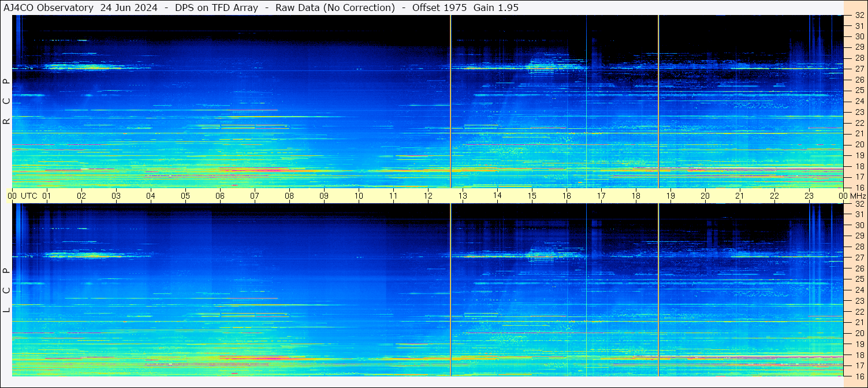Click the 15 hour label on UTC axis
868x388 pixels.
tap(532, 196)
